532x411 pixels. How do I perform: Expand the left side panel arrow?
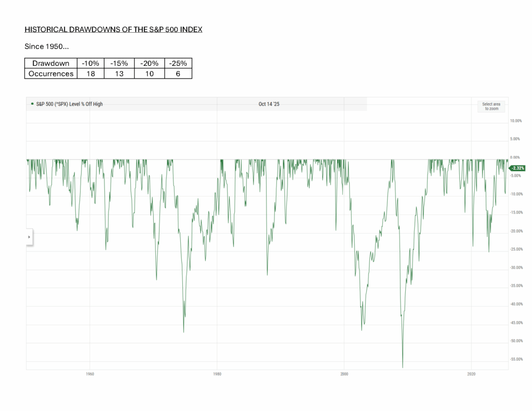click(29, 237)
